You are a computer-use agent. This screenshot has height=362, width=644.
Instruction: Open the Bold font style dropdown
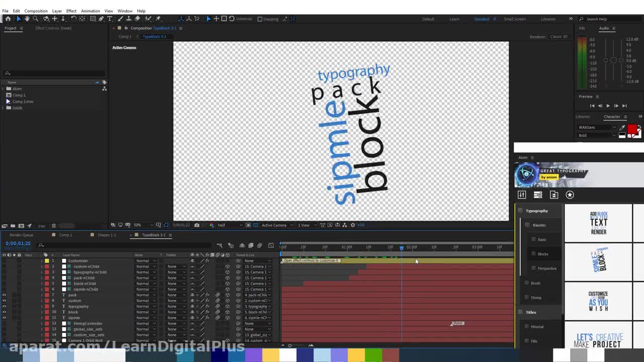click(597, 135)
